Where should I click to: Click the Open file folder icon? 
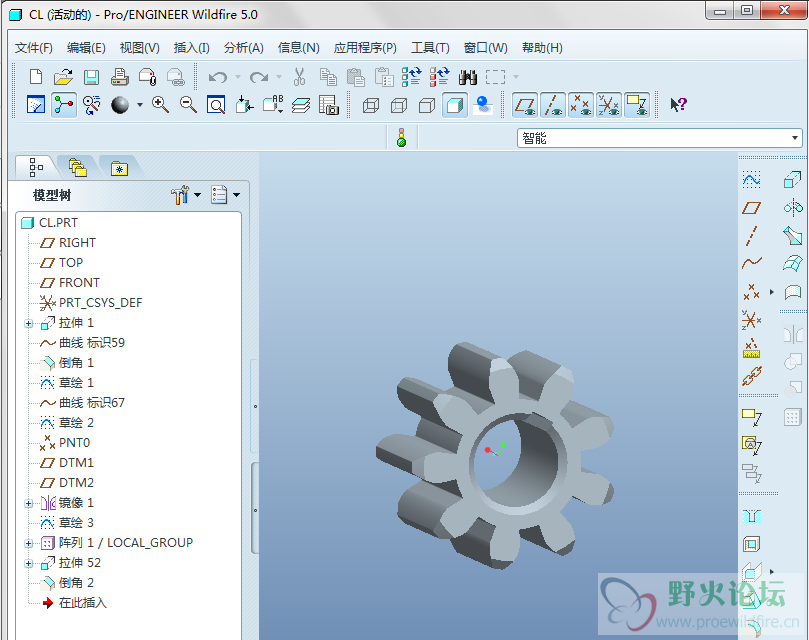63,77
